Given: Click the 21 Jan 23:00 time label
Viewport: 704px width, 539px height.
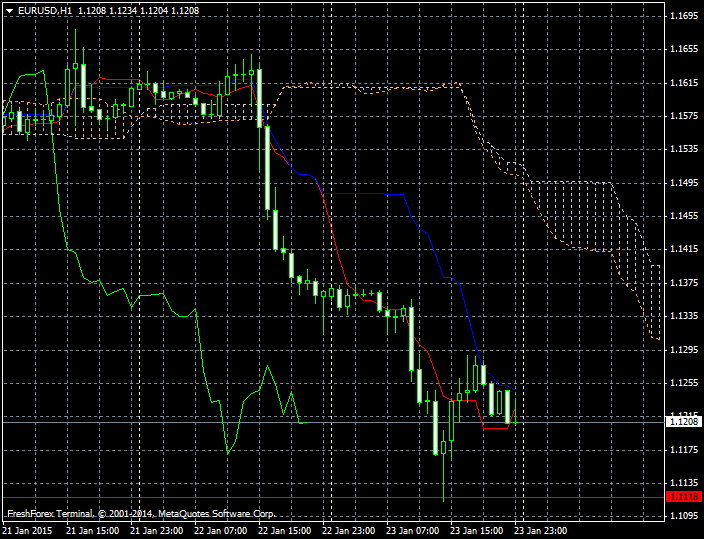Looking at the screenshot, I should pyautogui.click(x=156, y=531).
